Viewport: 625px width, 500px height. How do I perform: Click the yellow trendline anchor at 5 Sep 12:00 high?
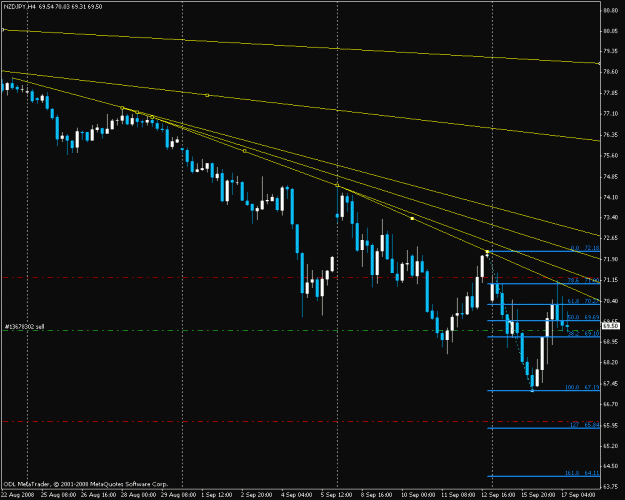tap(338, 186)
